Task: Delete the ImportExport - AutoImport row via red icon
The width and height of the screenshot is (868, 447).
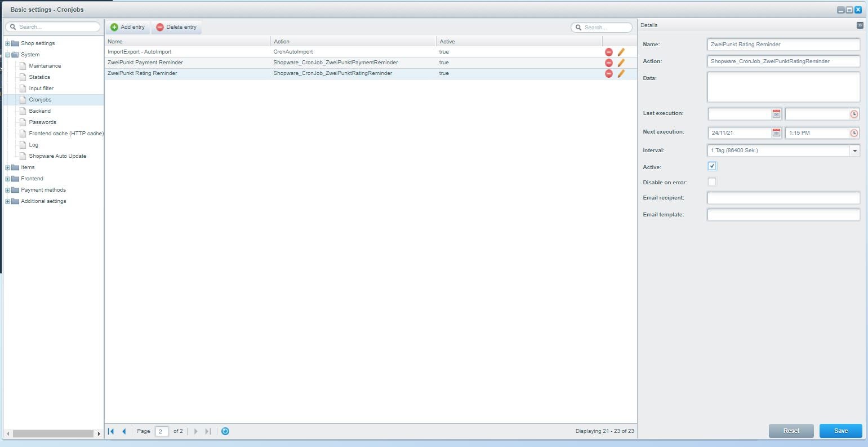Action: click(608, 52)
